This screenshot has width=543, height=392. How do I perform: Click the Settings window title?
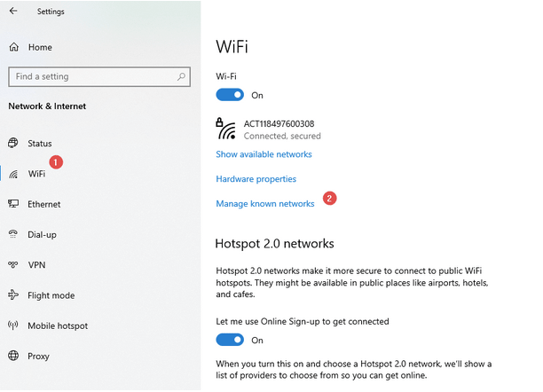click(x=51, y=12)
